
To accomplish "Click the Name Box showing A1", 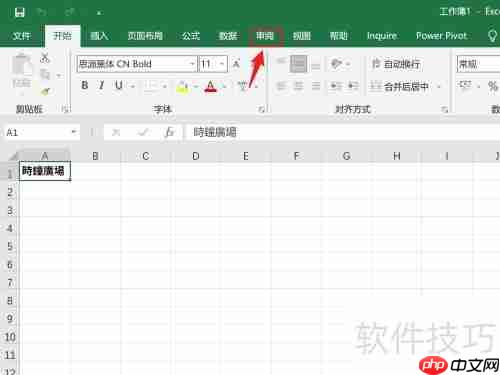I will 36,133.
